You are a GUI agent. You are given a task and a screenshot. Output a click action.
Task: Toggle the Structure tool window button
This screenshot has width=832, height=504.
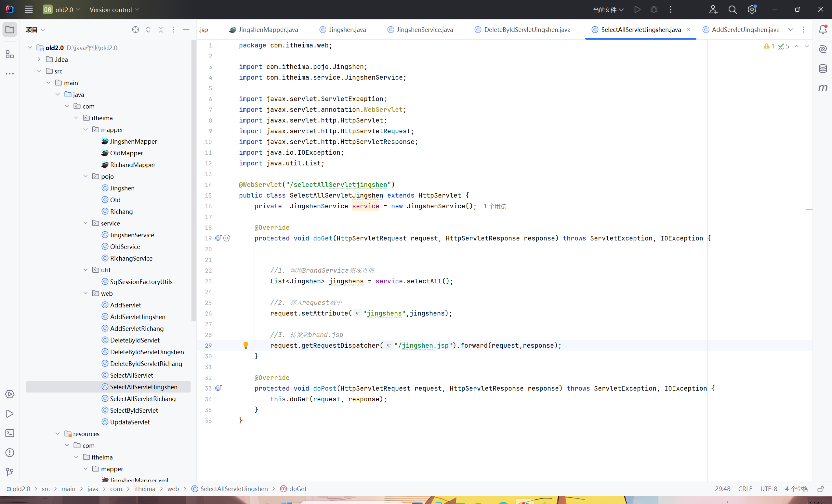pos(10,54)
